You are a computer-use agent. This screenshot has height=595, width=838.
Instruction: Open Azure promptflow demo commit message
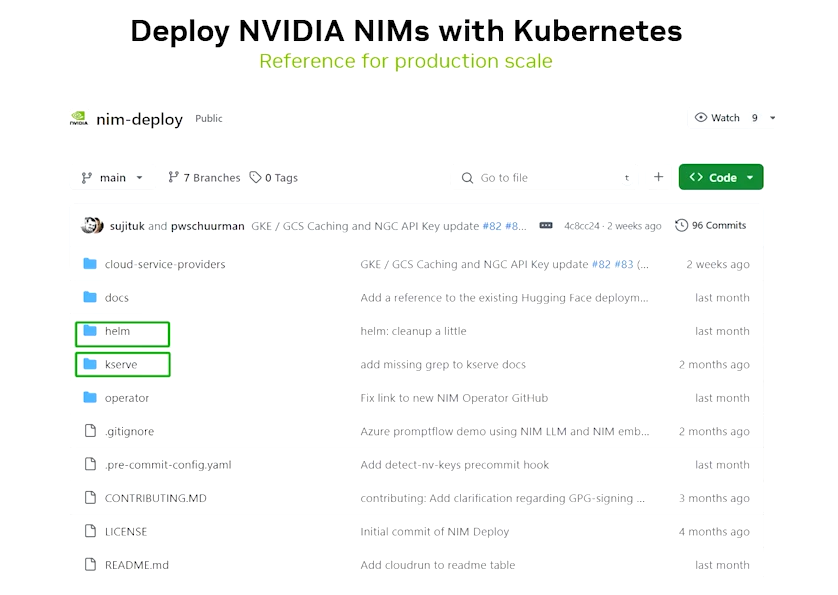coord(505,431)
